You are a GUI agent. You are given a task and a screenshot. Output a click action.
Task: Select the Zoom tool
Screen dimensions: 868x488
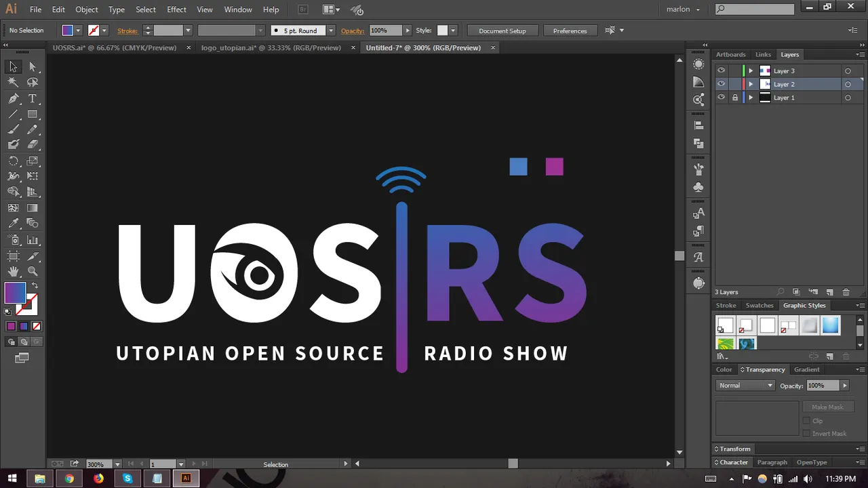click(x=33, y=272)
